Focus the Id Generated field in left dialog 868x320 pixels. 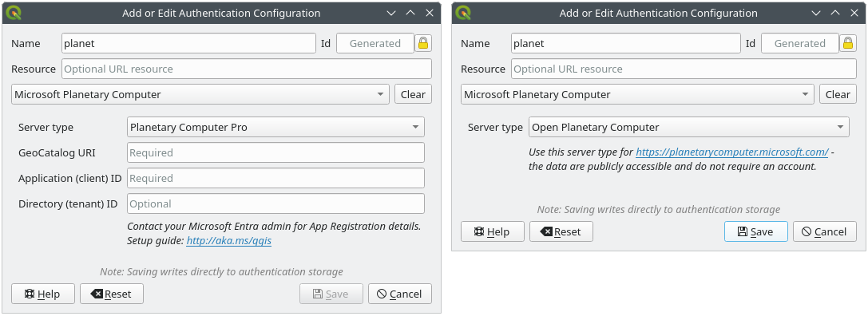375,43
